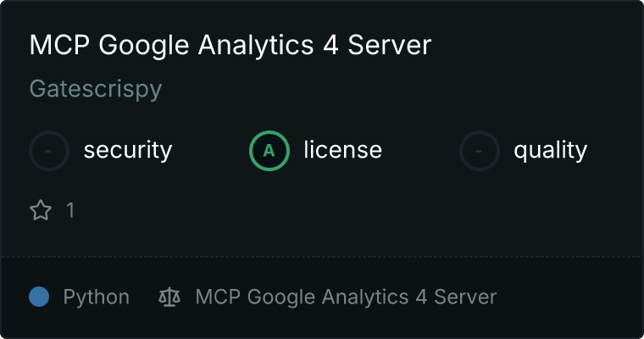This screenshot has height=339, width=644.
Task: Select the quality label
Action: 550,151
